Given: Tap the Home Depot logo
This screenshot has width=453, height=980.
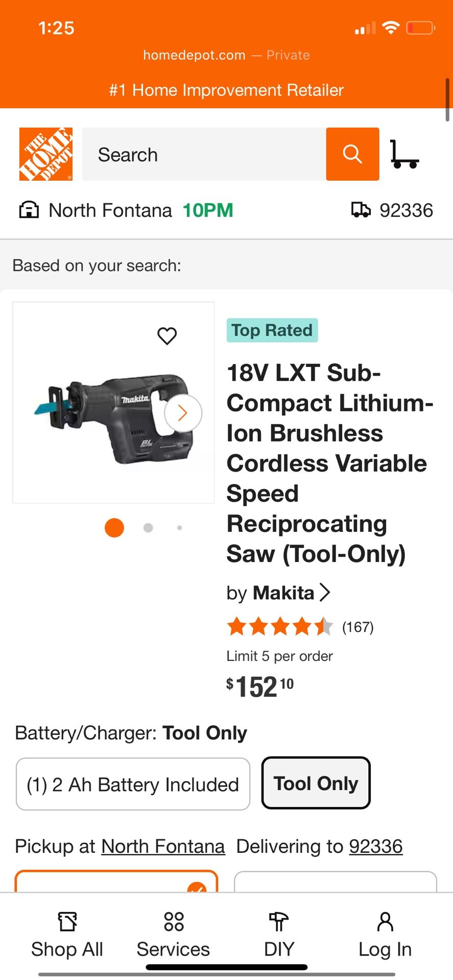Looking at the screenshot, I should 45,154.
